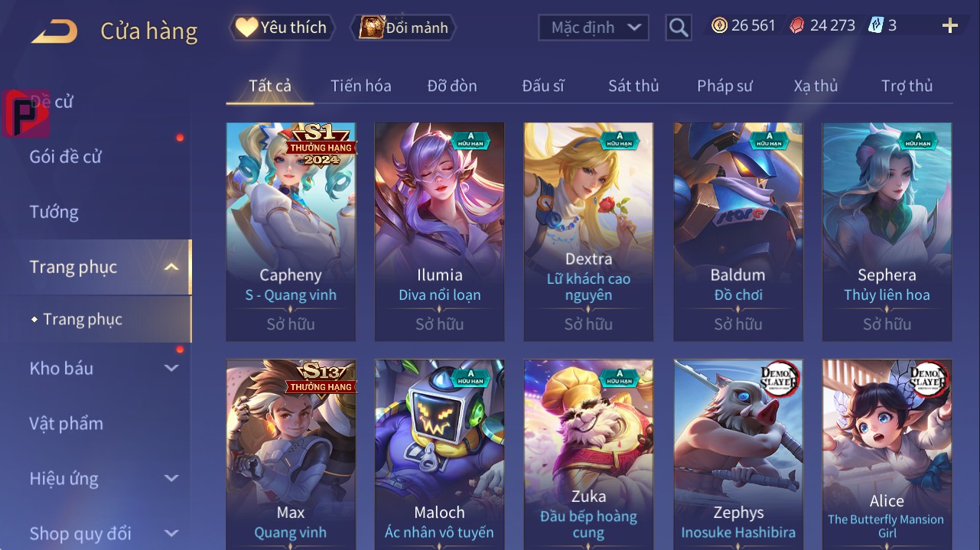
Task: Open the Mặc định sort dropdown
Action: point(594,28)
